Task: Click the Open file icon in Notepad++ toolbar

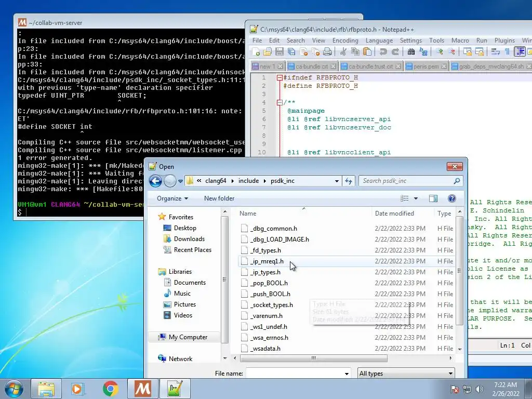Action: pyautogui.click(x=268, y=51)
